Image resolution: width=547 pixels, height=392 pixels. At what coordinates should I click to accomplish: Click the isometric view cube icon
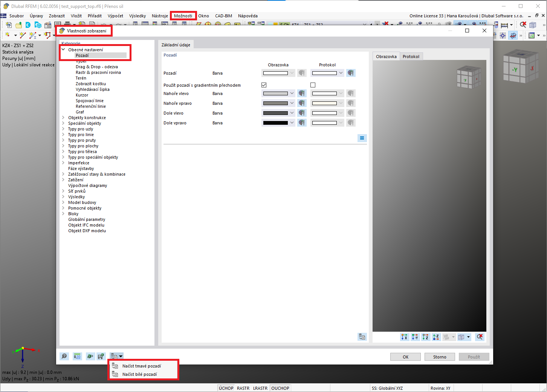pos(462,337)
